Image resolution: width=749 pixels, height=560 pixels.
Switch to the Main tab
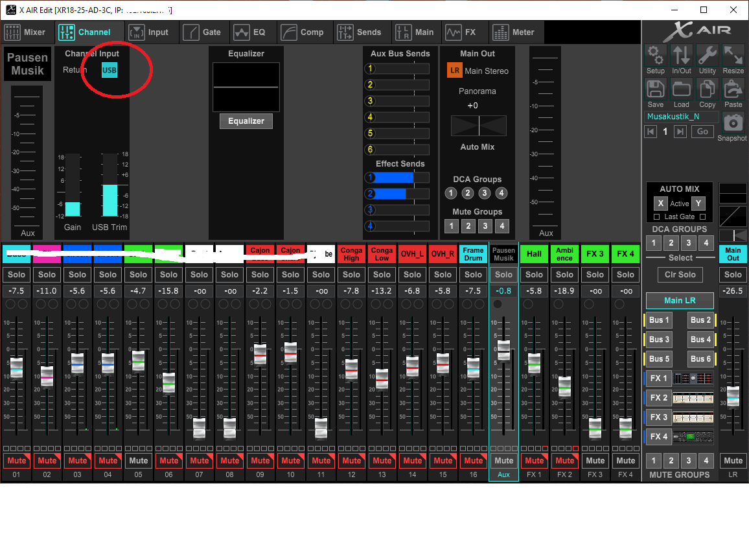415,32
